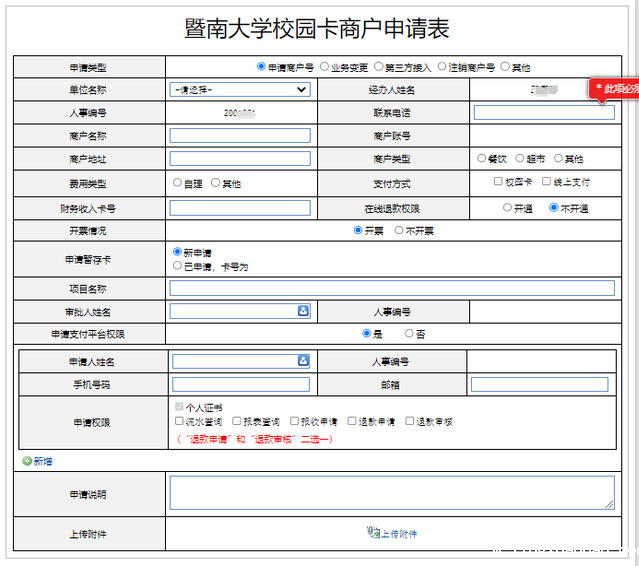Select 已申请，卡号为 option
Screen dimensions: 639x566
(x=177, y=266)
